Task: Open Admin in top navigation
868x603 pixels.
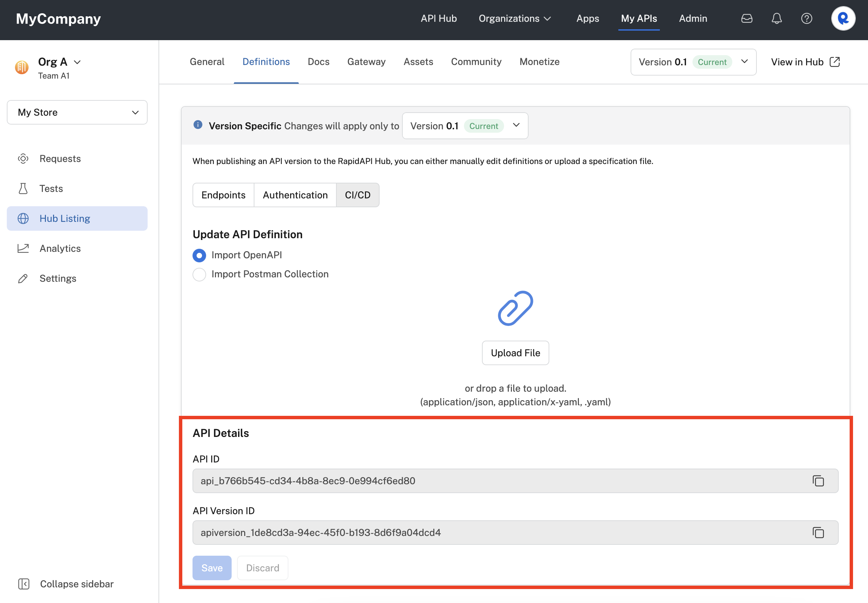Action: pos(693,18)
